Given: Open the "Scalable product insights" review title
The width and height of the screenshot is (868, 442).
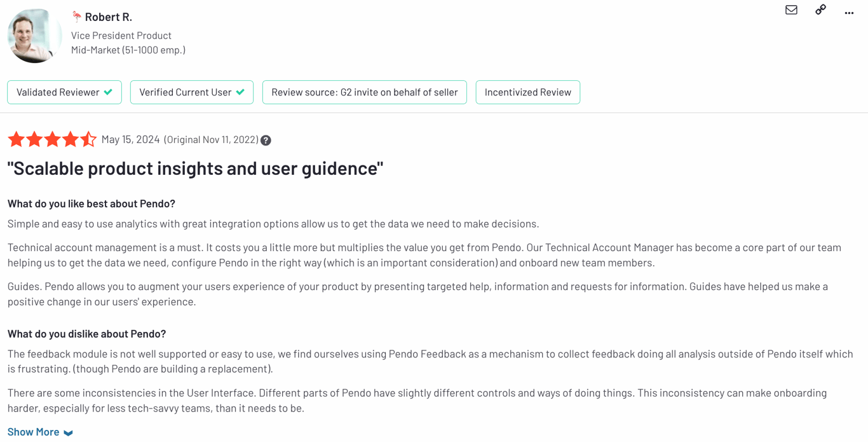Looking at the screenshot, I should coord(195,168).
